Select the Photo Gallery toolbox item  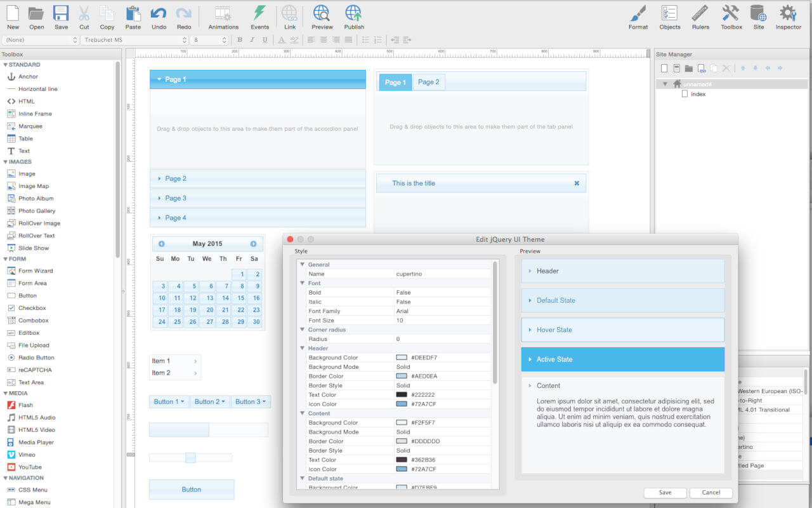(x=36, y=211)
